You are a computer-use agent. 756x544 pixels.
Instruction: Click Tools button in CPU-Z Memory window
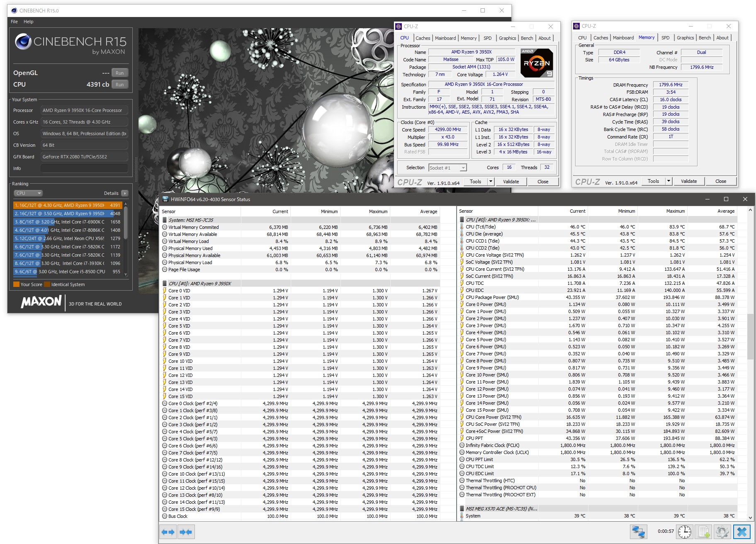(653, 181)
